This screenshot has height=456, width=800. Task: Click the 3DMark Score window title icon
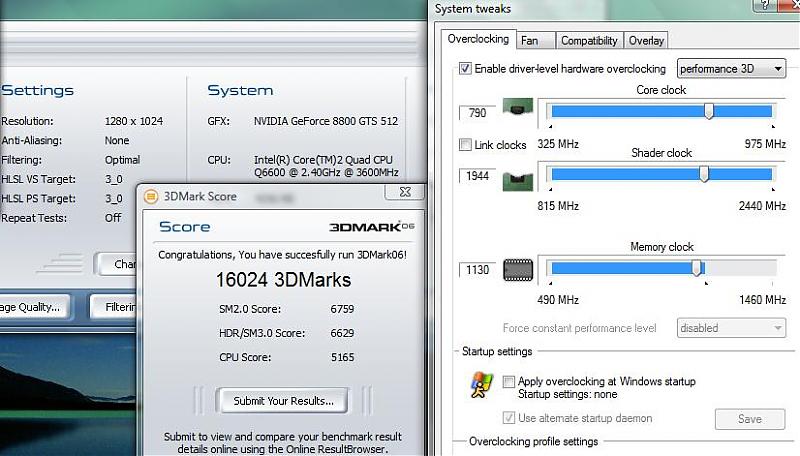pyautogui.click(x=151, y=196)
